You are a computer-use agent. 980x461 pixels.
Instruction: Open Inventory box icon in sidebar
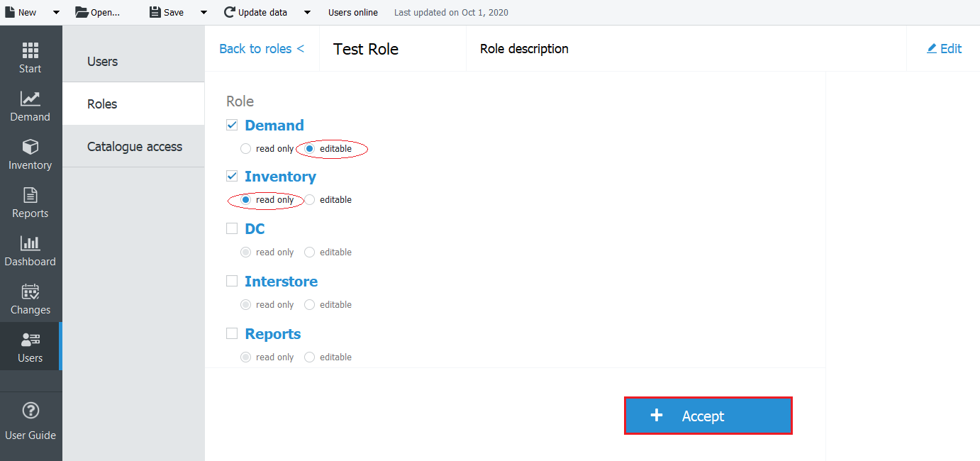pos(30,148)
